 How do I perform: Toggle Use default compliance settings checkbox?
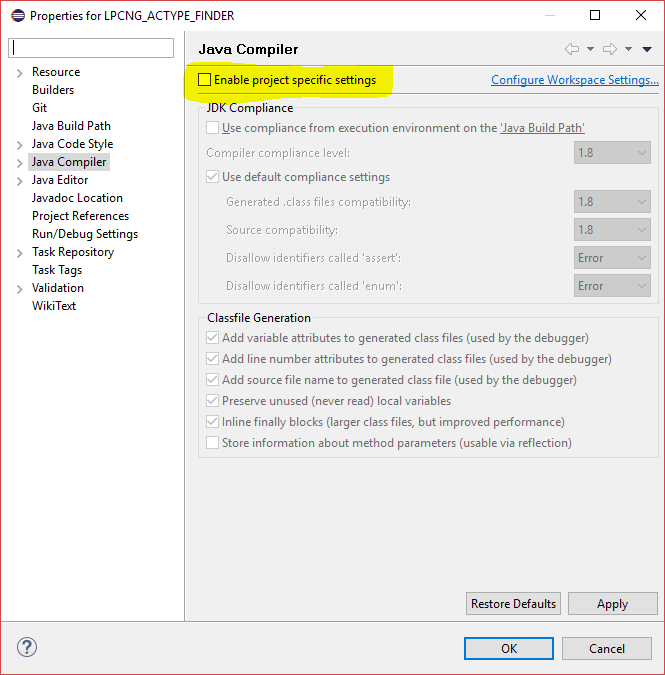pyautogui.click(x=213, y=177)
